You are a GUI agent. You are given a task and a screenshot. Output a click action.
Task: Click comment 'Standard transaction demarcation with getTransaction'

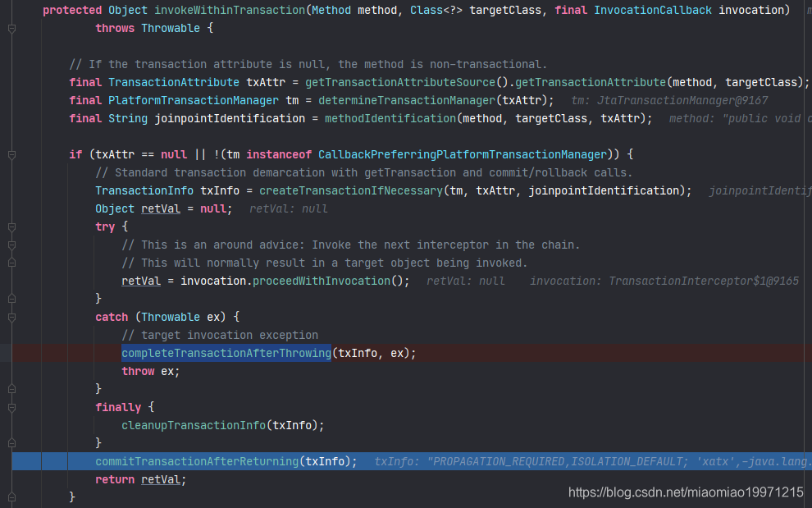click(363, 172)
